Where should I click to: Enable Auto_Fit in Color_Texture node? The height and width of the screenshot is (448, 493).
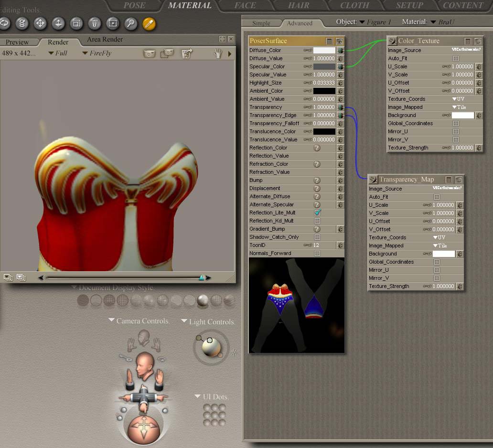(456, 58)
